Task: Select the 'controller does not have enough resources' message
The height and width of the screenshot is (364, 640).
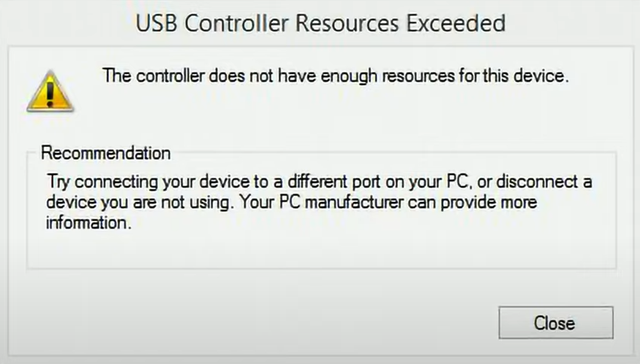Action: click(335, 76)
